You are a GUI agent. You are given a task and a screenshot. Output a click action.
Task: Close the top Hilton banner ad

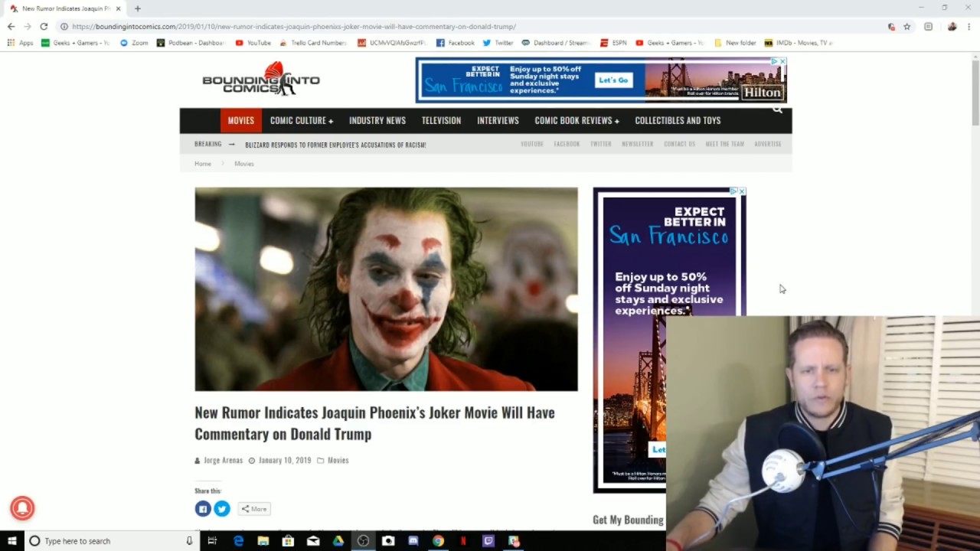tap(782, 61)
